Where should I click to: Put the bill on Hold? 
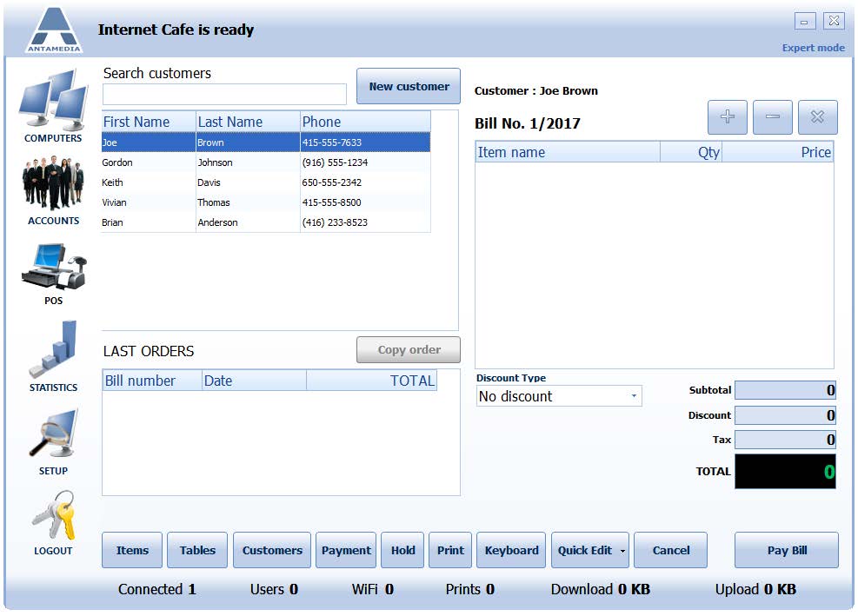[402, 550]
